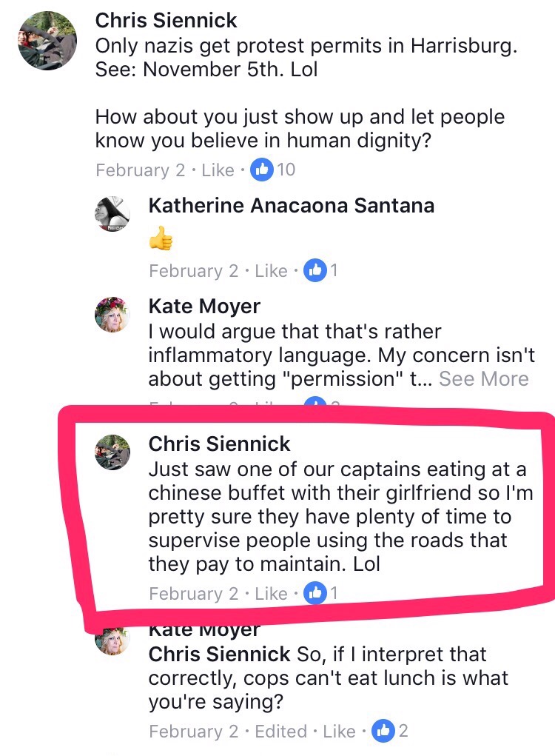Like Kate Moyer's edited reply about cops' lunch
This screenshot has width=555, height=756.
coord(339,732)
